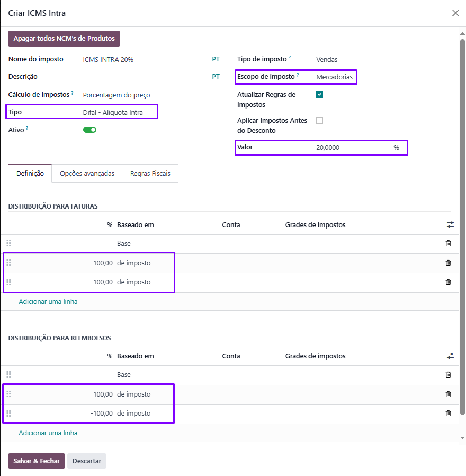Switch to the Opções avançadas tab

(87, 173)
